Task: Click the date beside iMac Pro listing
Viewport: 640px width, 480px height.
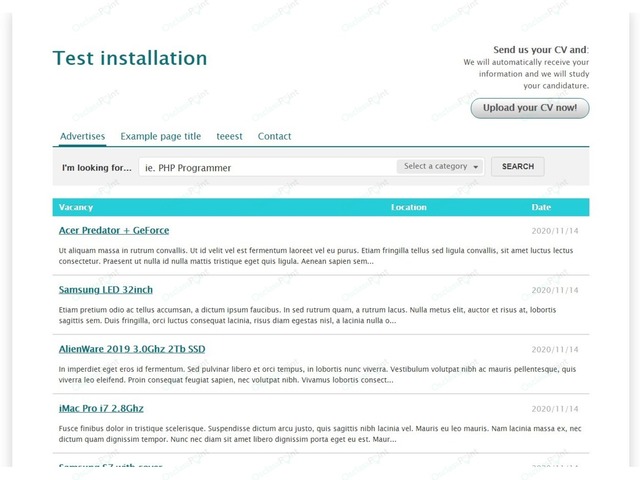Action: click(555, 409)
